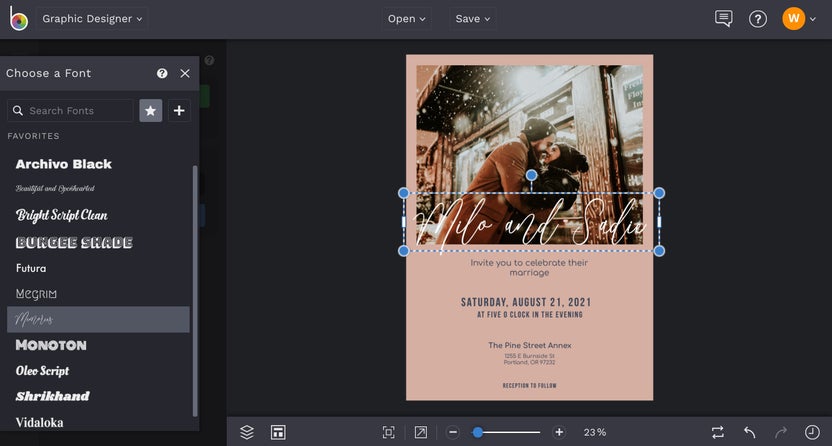Click the BeFunky logo icon

click(18, 19)
